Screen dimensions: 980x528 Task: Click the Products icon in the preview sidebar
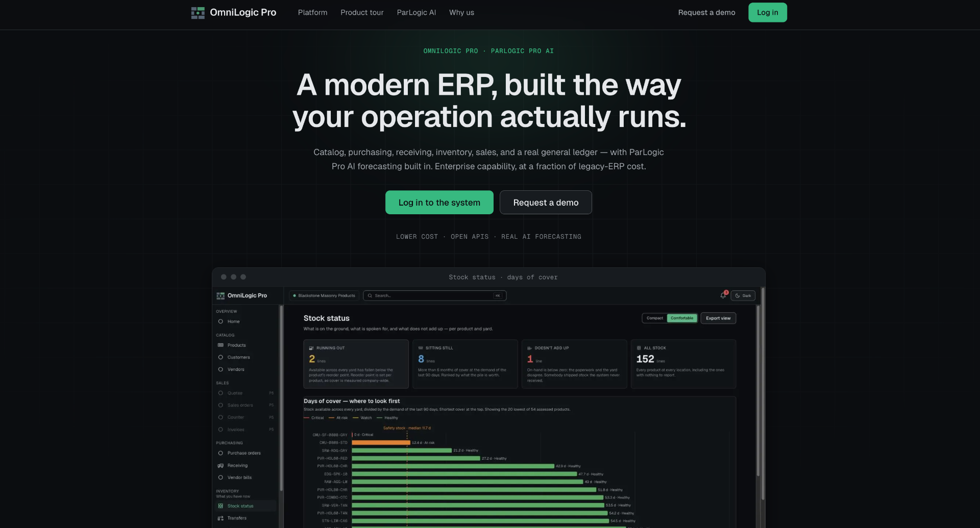[x=220, y=345]
